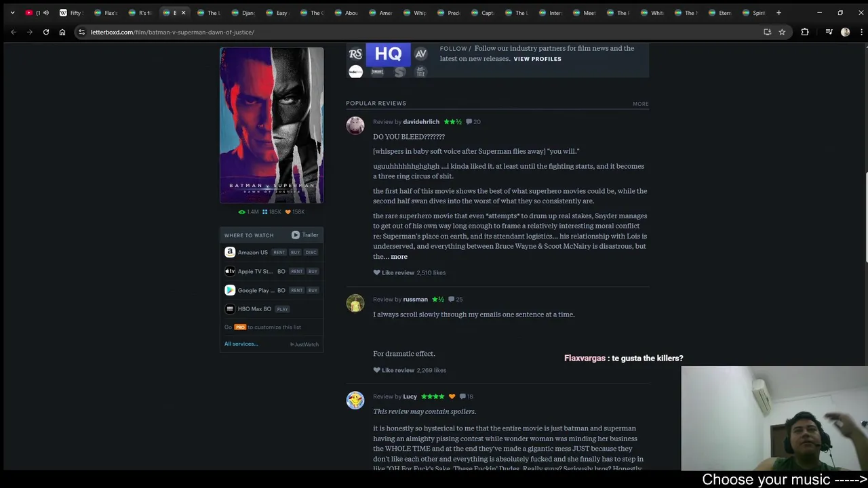Click russman's avatar picture

(355, 303)
